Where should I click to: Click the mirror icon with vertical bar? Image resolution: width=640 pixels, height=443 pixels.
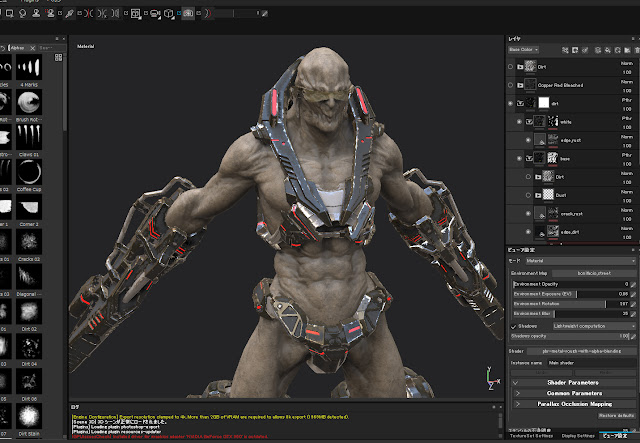click(x=116, y=13)
